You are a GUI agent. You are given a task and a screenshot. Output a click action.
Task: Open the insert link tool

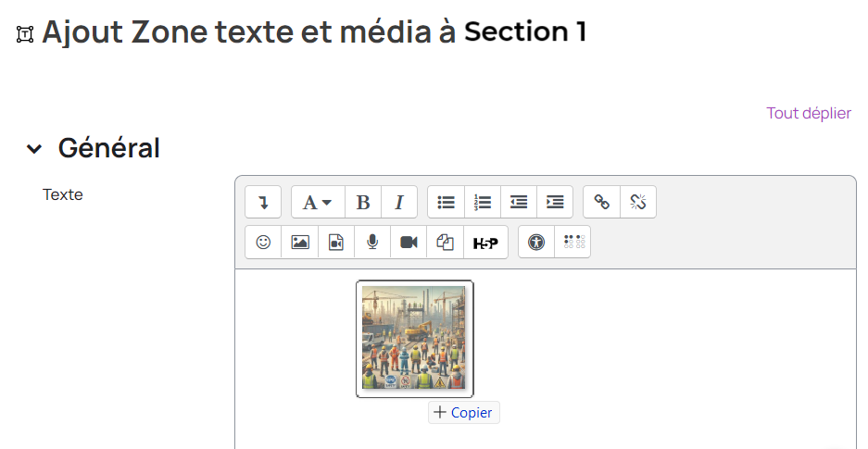point(602,202)
